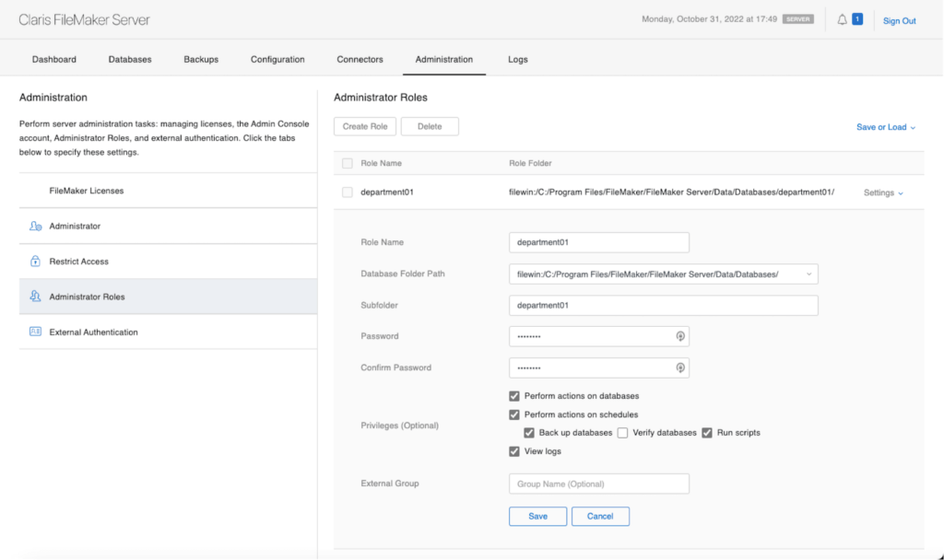Click department01 role name in table

[387, 192]
